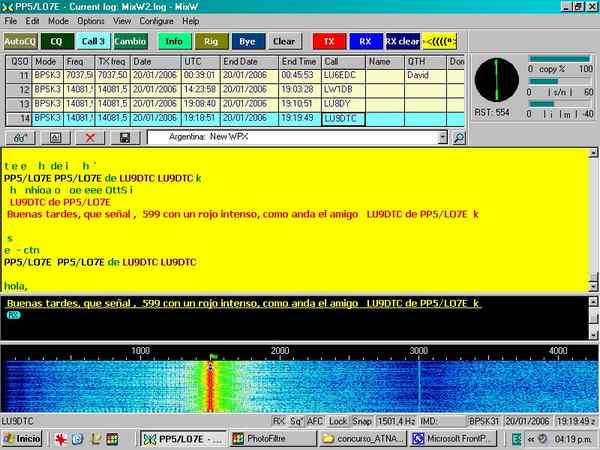
Task: Click the magnifier lookup icon beside Argentina field
Action: [460, 137]
